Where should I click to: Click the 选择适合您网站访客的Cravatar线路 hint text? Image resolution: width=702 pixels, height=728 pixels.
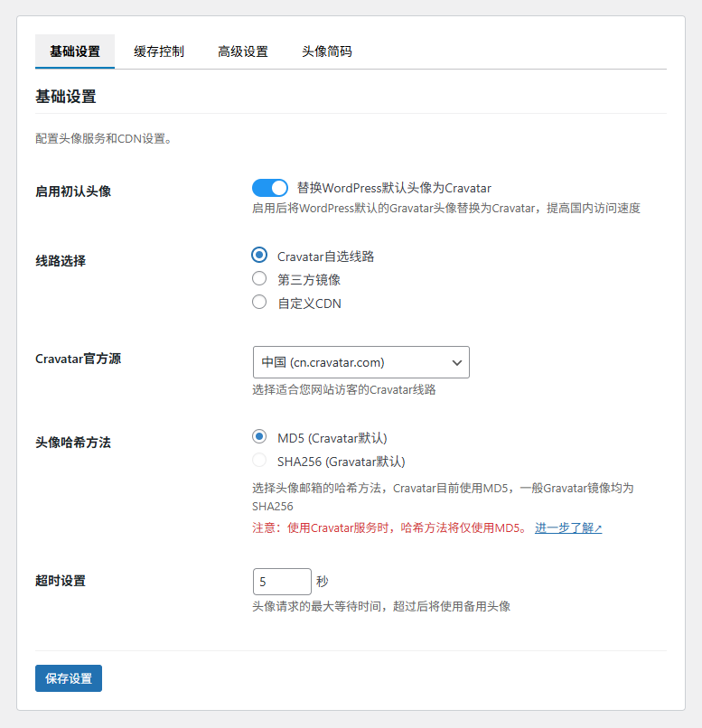[x=344, y=389]
